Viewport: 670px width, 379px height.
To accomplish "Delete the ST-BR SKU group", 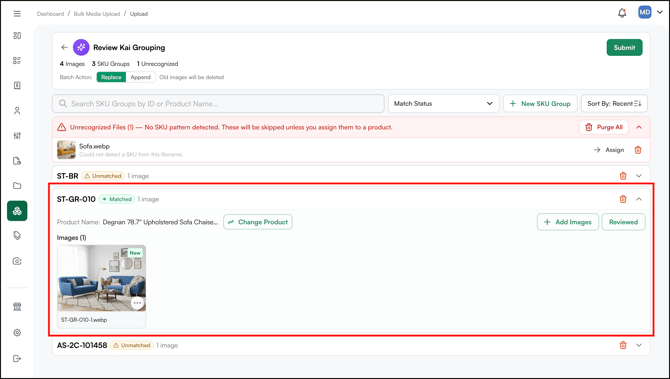I will click(623, 176).
